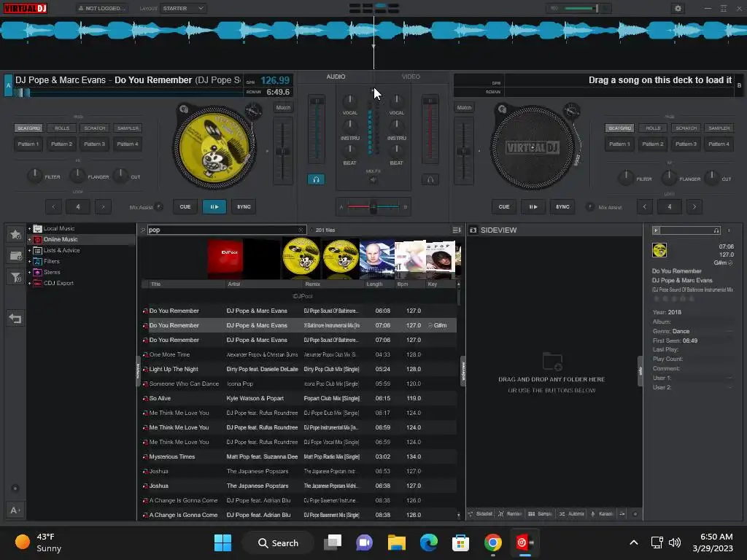Screen dimensions: 747x560
Task: Expand Filters tree node
Action: [29, 262]
